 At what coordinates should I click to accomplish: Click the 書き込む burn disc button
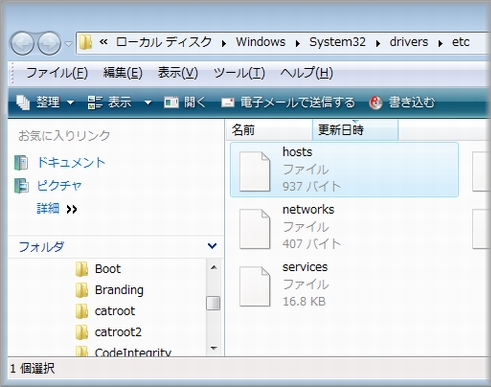[402, 102]
